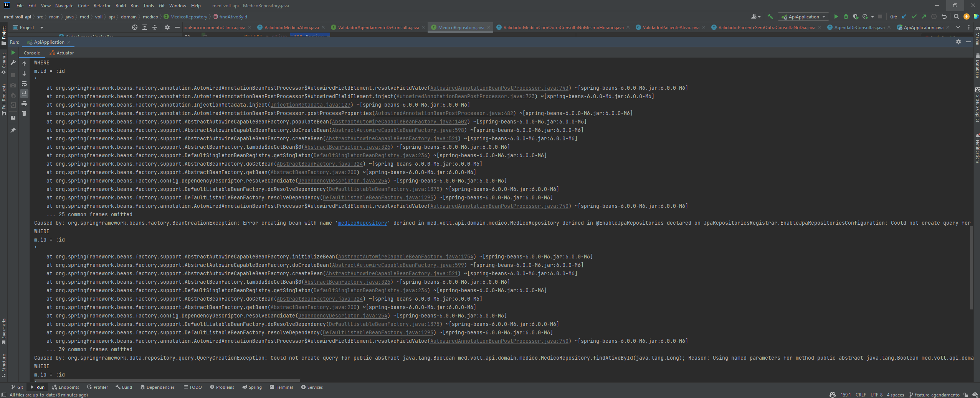Viewport: 980px width, 398px height.
Task: Toggle the Database tool window on the right
Action: click(977, 66)
